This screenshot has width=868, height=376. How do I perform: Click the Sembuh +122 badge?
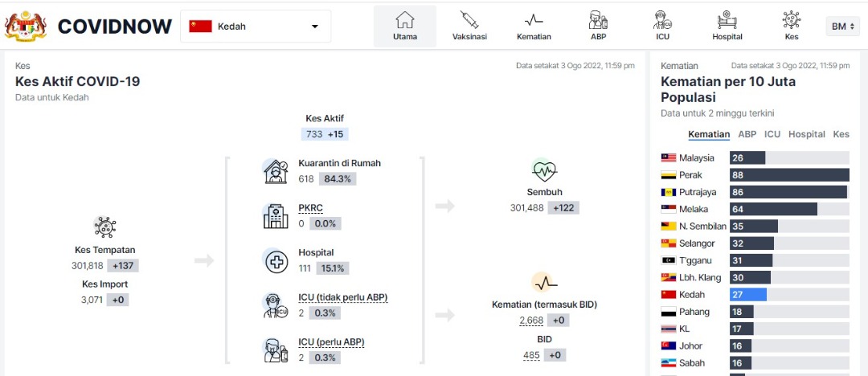coord(563,208)
